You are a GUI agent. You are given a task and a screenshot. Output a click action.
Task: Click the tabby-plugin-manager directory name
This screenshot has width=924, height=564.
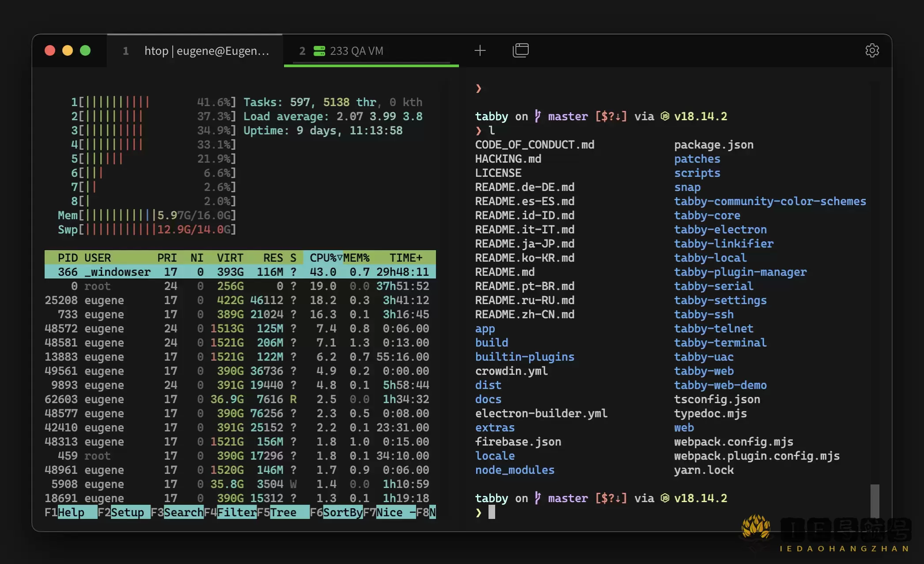tap(740, 272)
